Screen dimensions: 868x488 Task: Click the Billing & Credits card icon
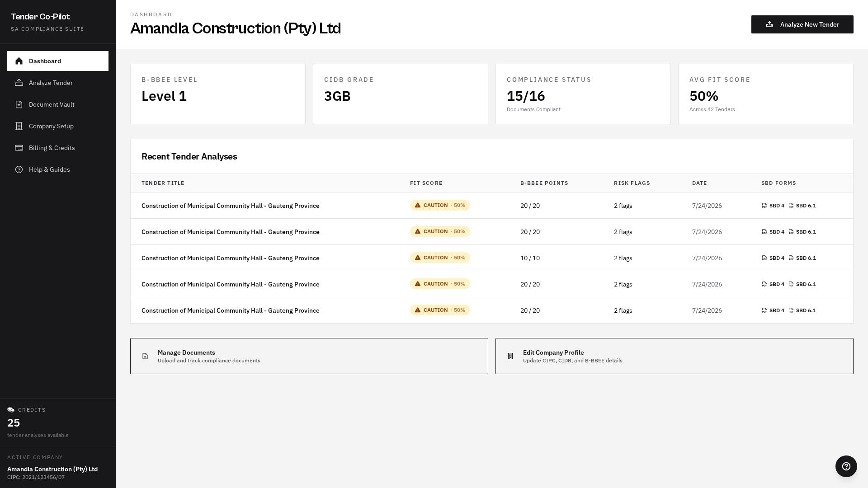click(19, 148)
